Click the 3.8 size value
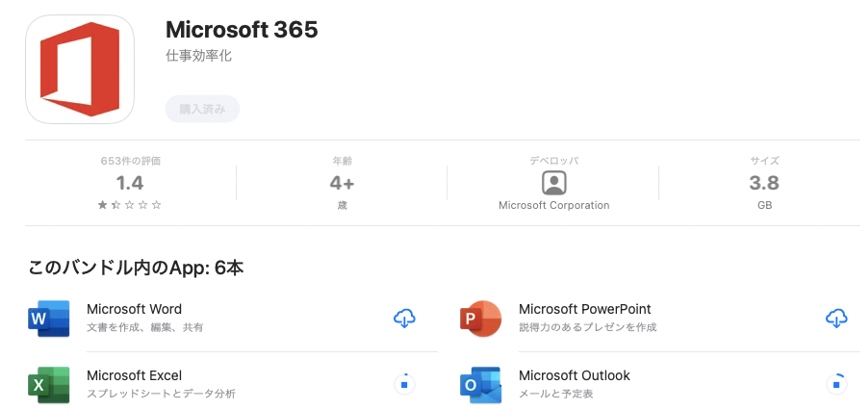This screenshot has height=420, width=860. click(765, 183)
